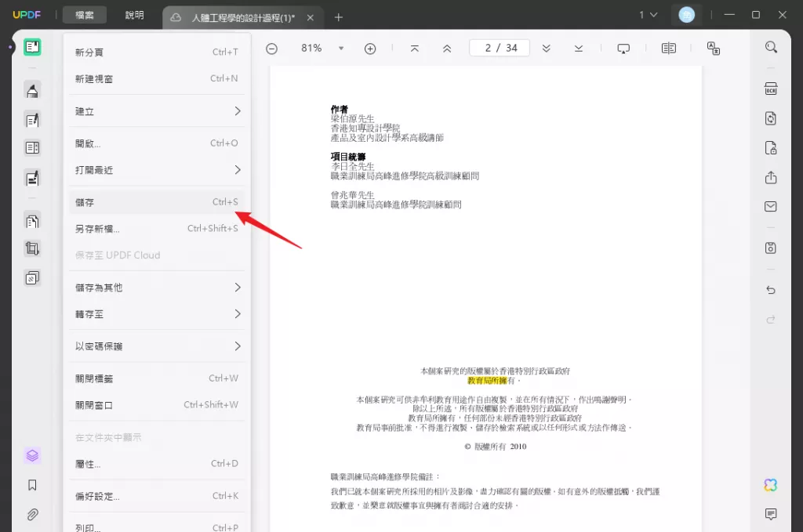The image size is (803, 532).
Task: Zoom in with the plus button
Action: 370,49
